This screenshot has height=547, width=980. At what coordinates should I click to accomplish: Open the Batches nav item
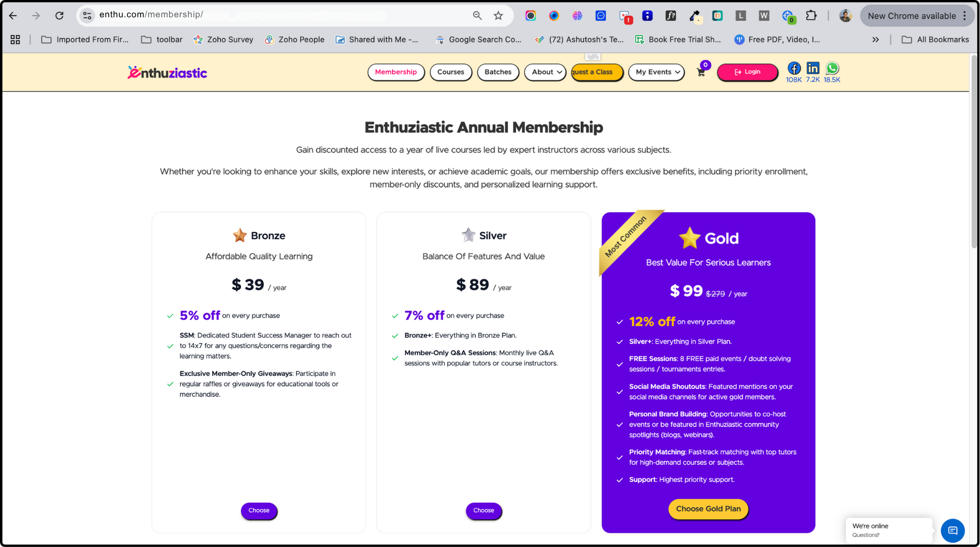497,72
